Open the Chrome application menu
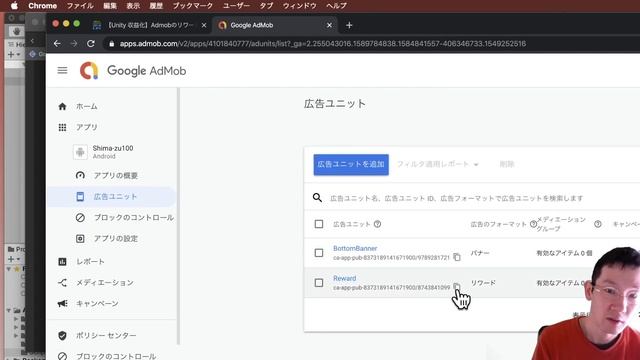The width and height of the screenshot is (640, 360). 42,6
